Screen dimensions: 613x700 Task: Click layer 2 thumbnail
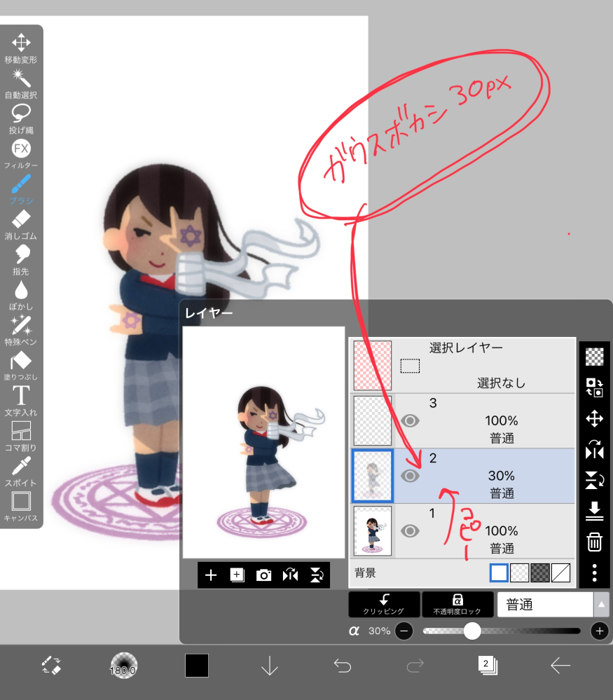(x=373, y=476)
